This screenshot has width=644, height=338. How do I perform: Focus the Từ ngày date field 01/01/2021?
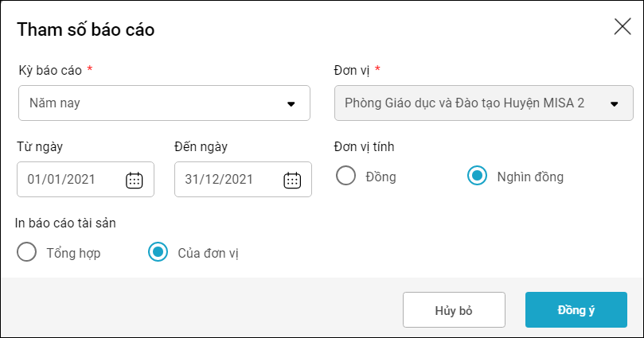pyautogui.click(x=85, y=179)
